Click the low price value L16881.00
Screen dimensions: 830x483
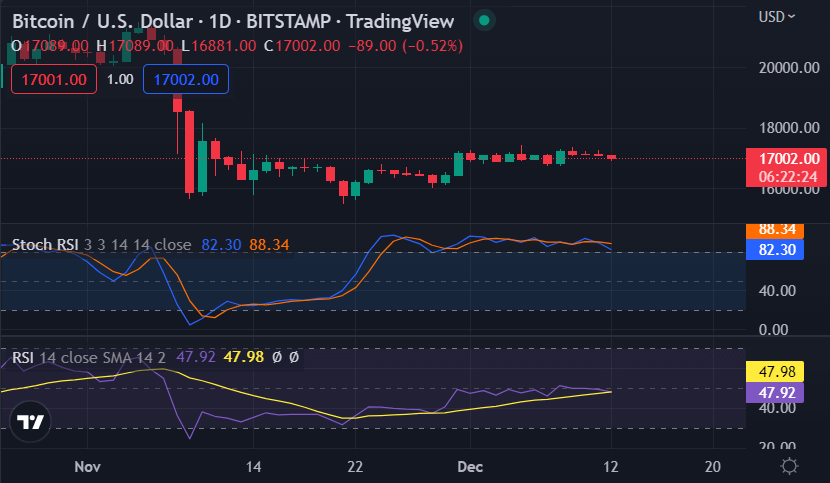(219, 46)
